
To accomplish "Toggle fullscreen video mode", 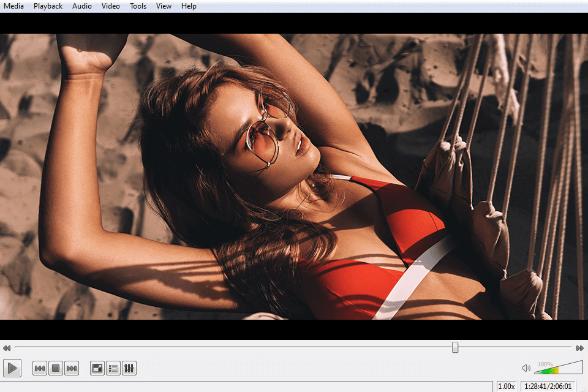I will (x=97, y=368).
